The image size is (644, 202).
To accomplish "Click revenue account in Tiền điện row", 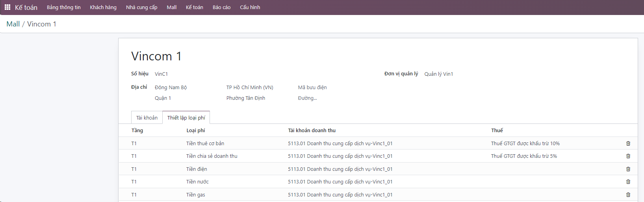I will pos(340,169).
